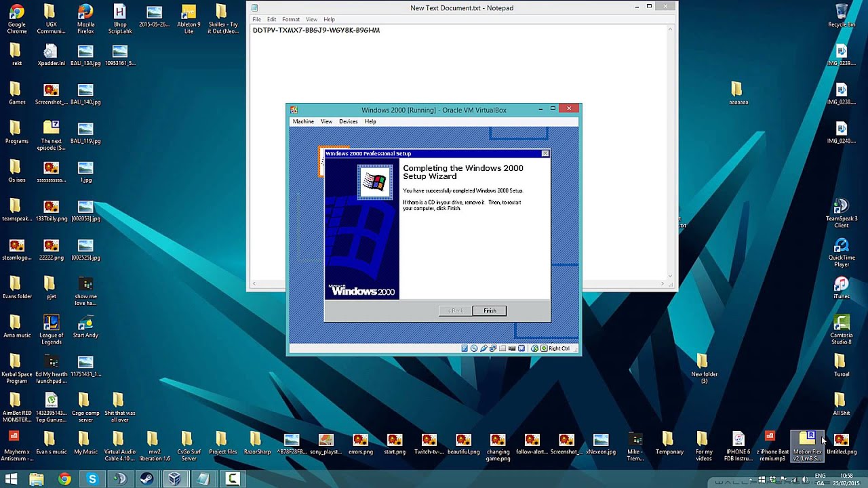Screen dimensions: 868x488
Task: Click Notepad's horizontal scrollbar left arrow
Action: (254, 284)
